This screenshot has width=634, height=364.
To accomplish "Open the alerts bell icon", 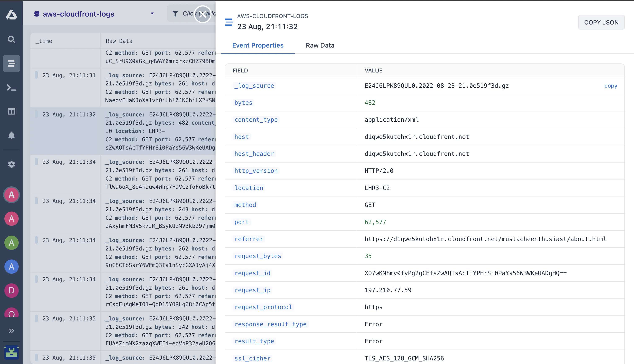I will [11, 135].
